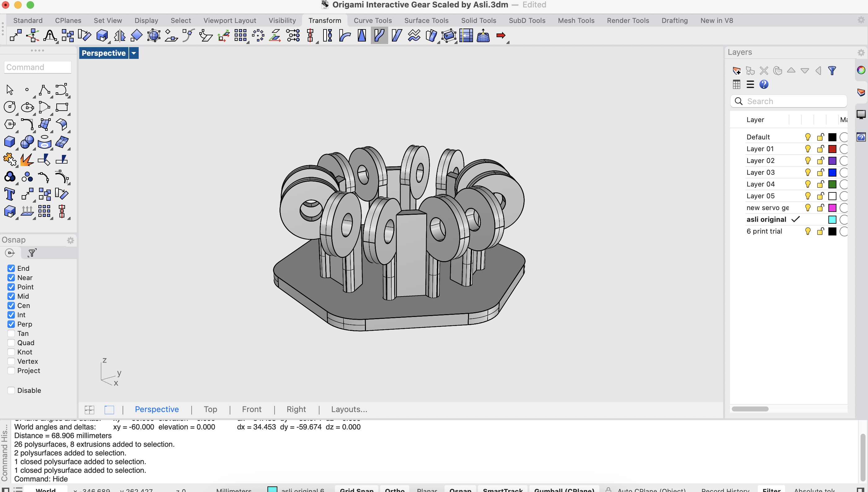Click the delete layer X icon
The image size is (868, 492).
click(764, 71)
